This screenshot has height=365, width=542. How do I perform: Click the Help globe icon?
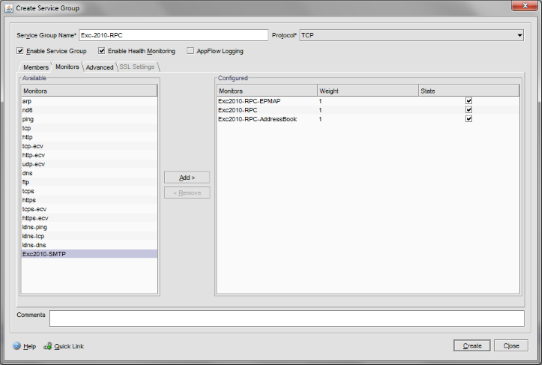point(17,346)
